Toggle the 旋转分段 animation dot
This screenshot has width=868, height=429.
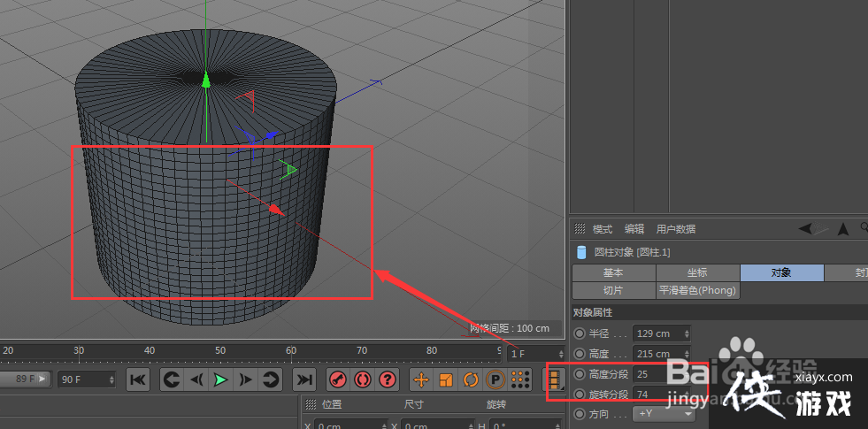click(580, 395)
